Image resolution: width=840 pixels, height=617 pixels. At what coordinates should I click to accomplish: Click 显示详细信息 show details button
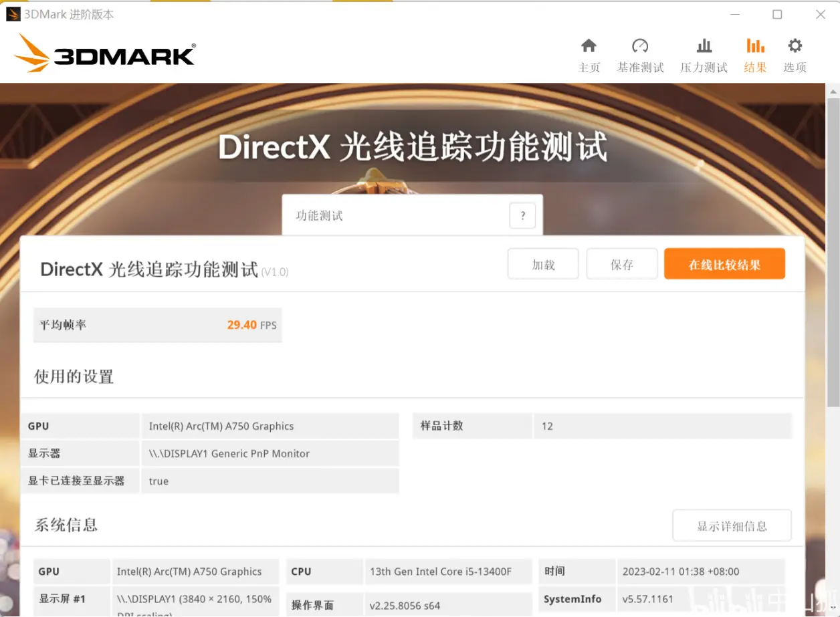coord(732,526)
